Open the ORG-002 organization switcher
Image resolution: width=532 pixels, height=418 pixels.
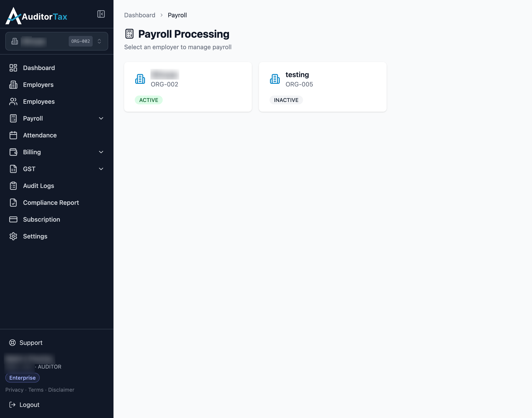[x=57, y=41]
